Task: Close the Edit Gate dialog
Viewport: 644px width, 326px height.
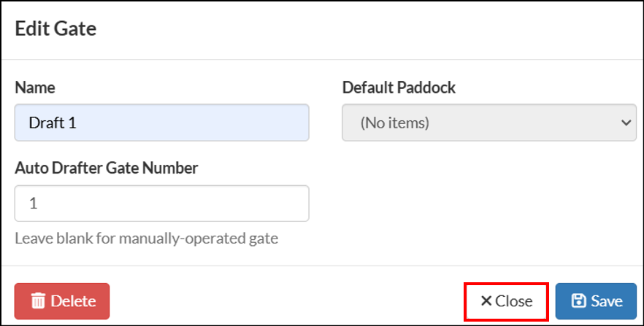Action: tap(506, 301)
